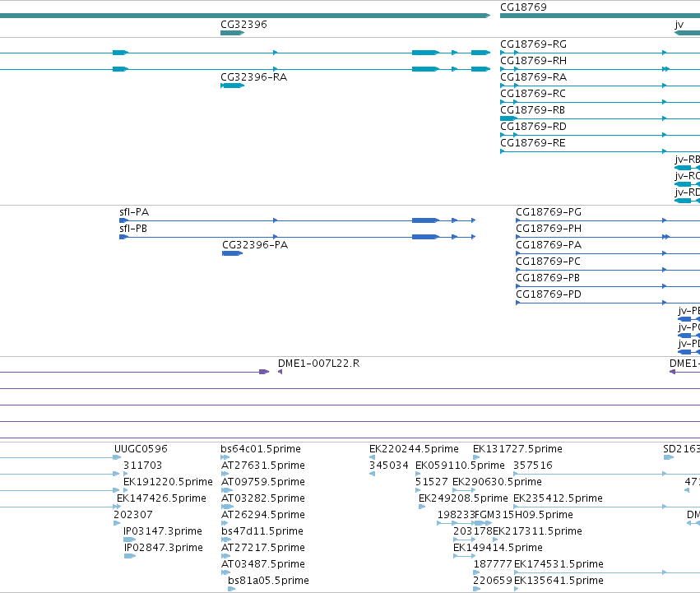
Task: Select EST EK135641.5prime
Action: click(559, 581)
